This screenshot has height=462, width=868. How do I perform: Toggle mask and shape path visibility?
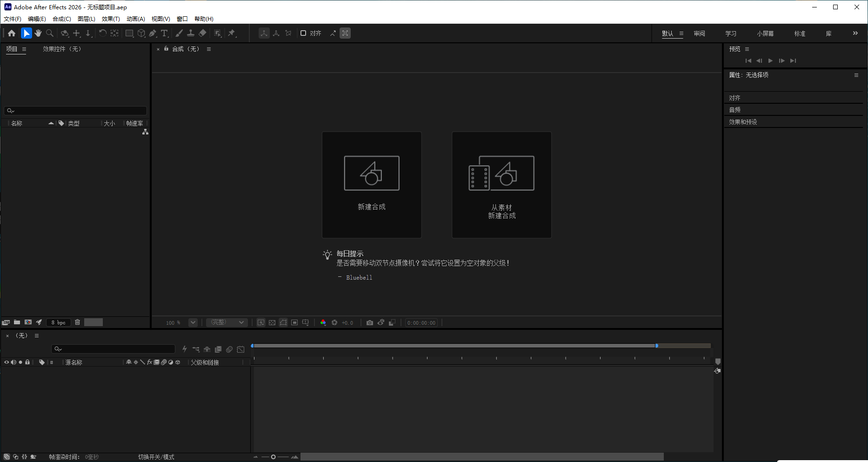(283, 322)
